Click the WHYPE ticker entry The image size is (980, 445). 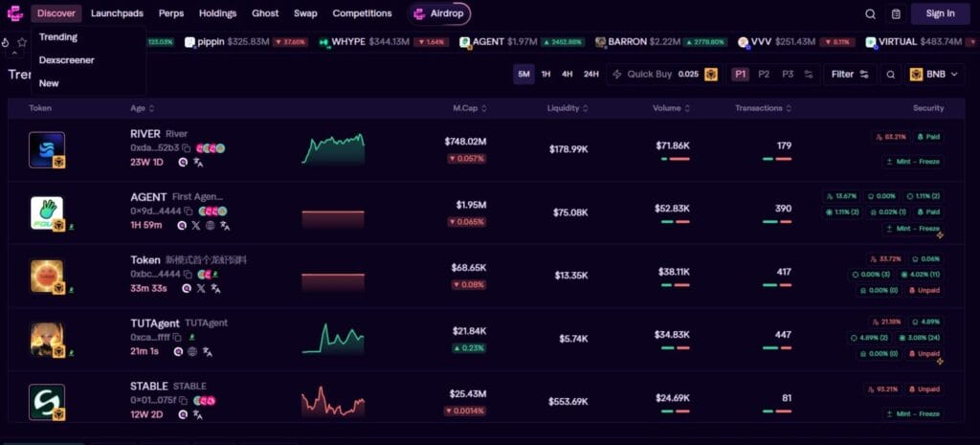point(385,42)
